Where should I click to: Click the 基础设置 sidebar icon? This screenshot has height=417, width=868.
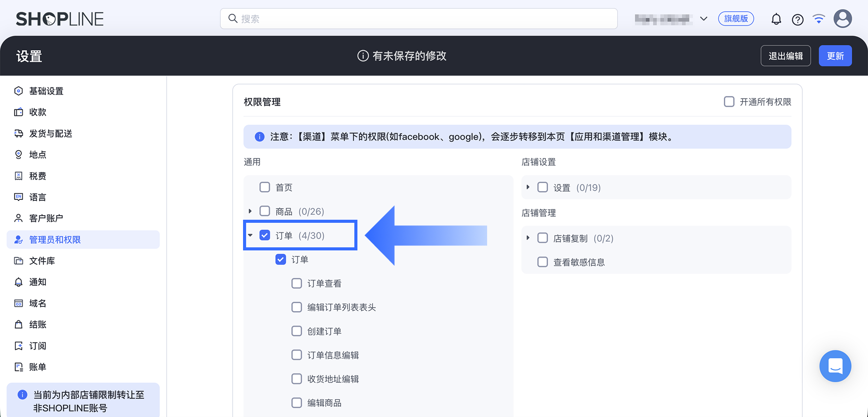pos(19,91)
